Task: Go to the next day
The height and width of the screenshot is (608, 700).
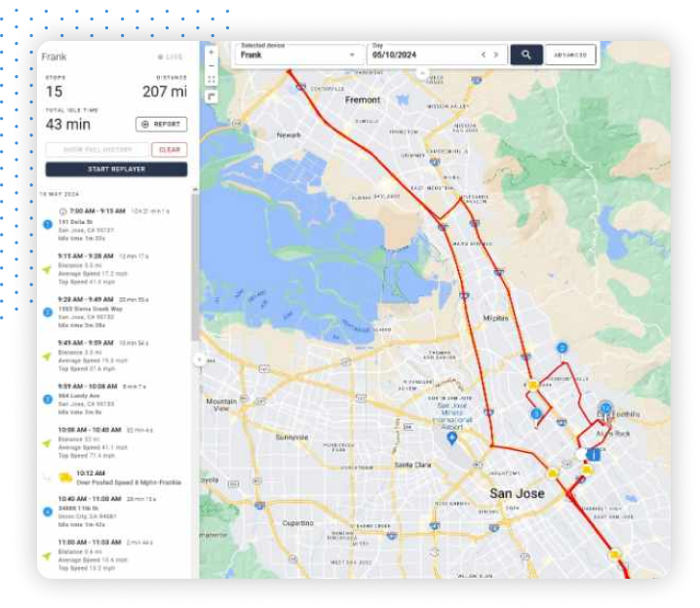Action: coord(496,56)
